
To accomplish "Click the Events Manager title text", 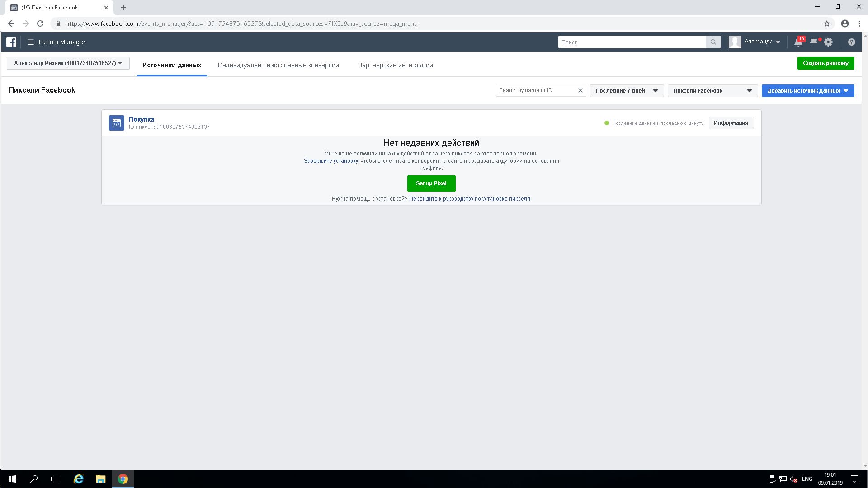I will [62, 42].
